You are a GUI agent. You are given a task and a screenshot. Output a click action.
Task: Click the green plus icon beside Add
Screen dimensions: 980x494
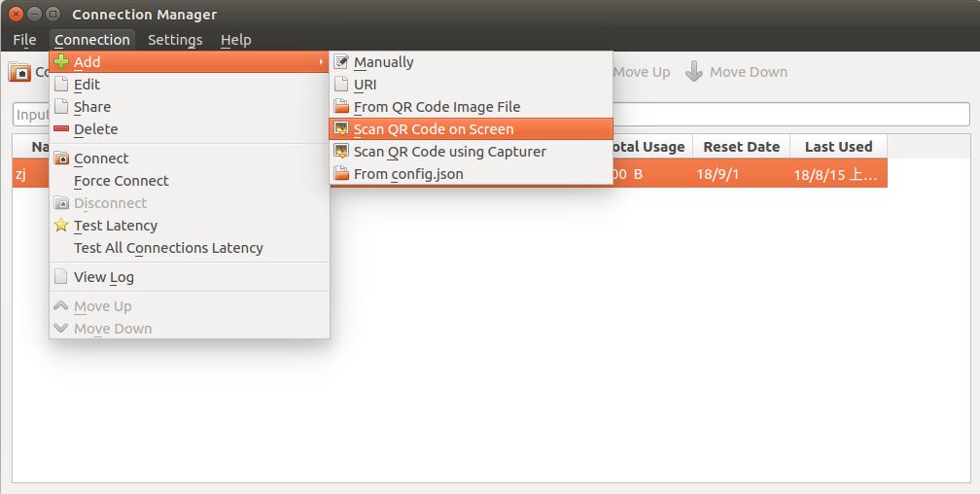click(x=61, y=62)
